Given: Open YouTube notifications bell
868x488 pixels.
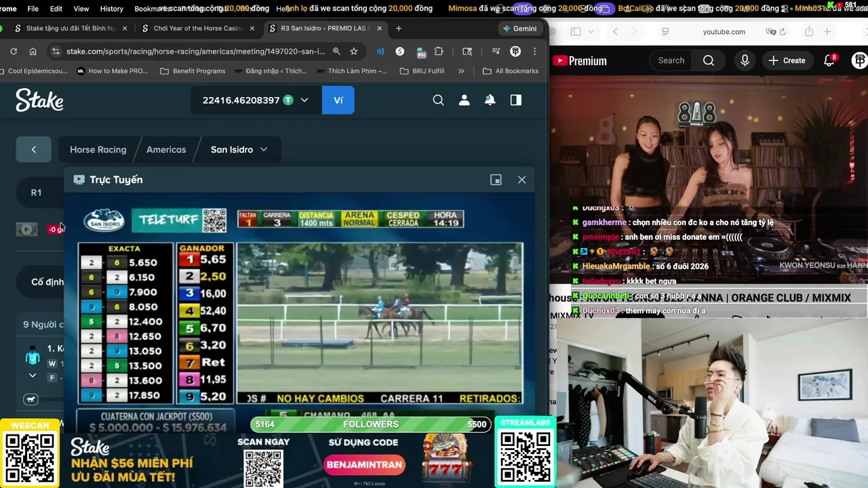Looking at the screenshot, I should [x=829, y=60].
